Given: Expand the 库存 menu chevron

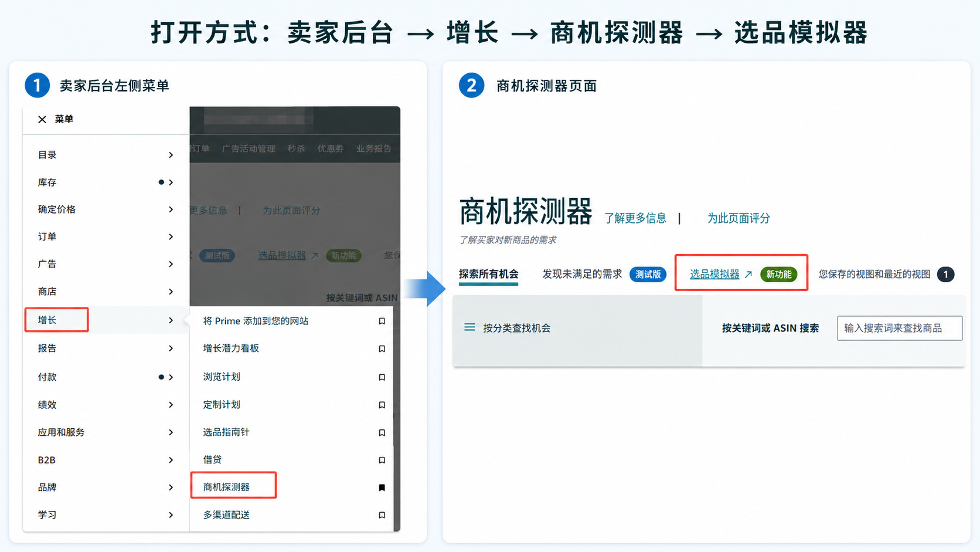Looking at the screenshot, I should point(171,182).
